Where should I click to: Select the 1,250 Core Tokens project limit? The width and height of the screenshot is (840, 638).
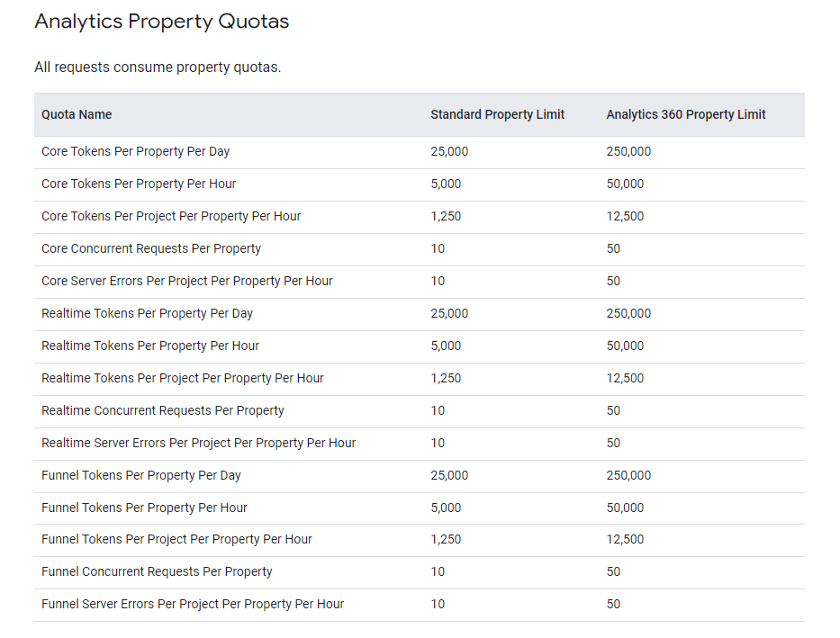point(446,216)
